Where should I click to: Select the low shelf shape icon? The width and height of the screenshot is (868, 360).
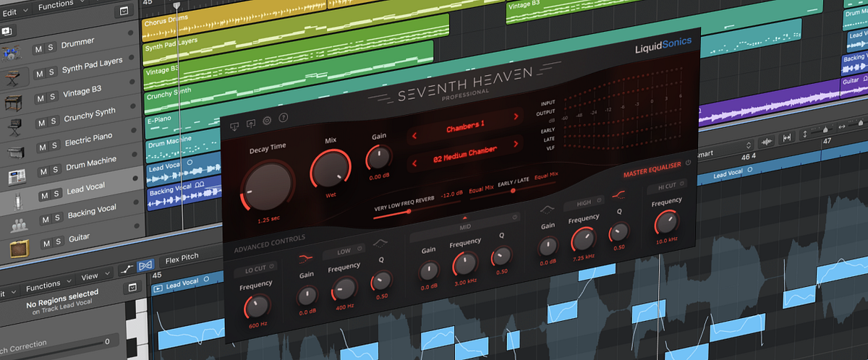coord(306,257)
